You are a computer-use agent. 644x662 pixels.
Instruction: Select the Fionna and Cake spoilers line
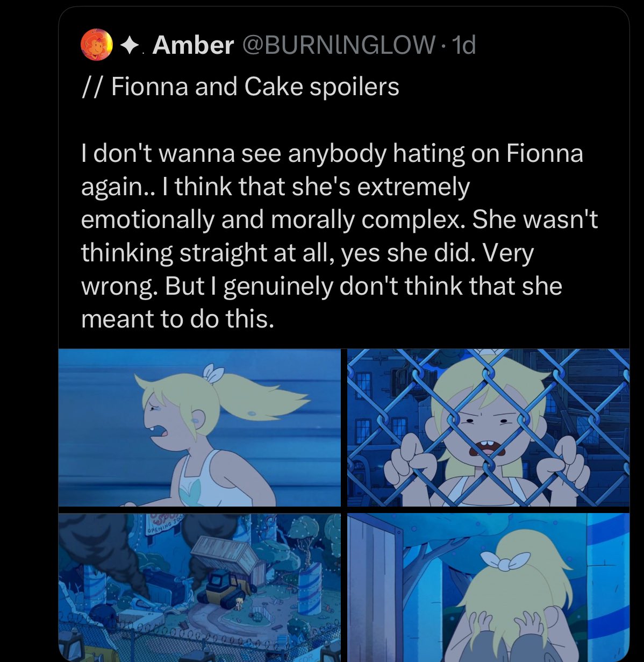pyautogui.click(x=240, y=86)
